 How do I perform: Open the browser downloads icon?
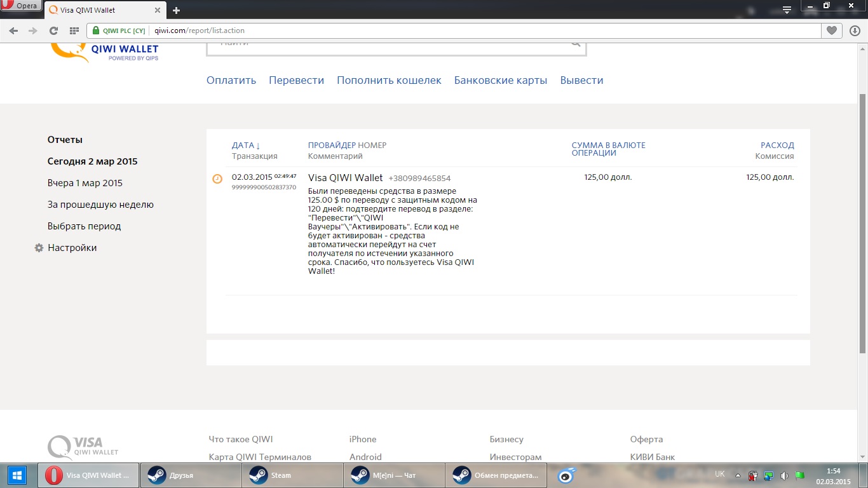855,30
